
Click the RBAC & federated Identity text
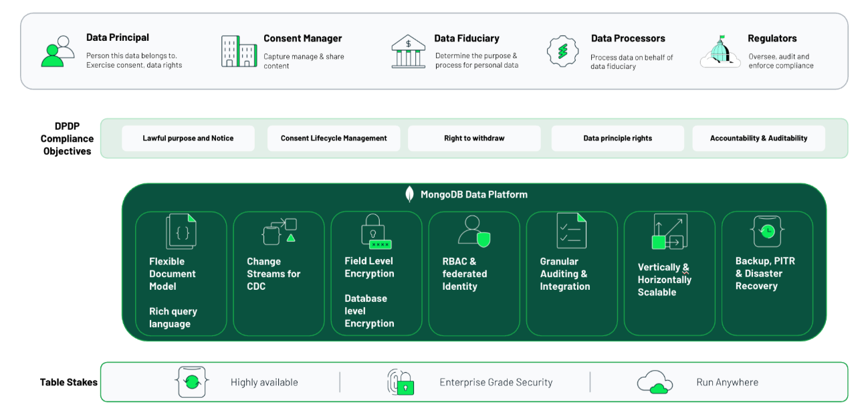(465, 274)
